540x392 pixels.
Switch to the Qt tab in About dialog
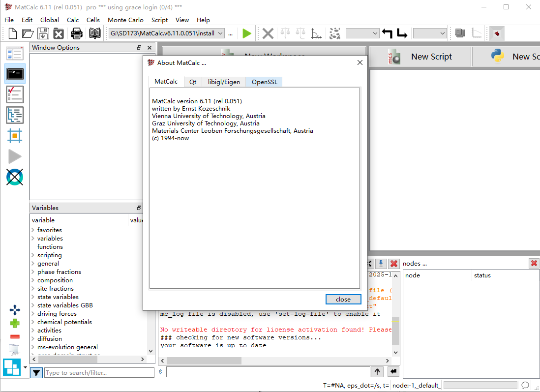click(193, 82)
